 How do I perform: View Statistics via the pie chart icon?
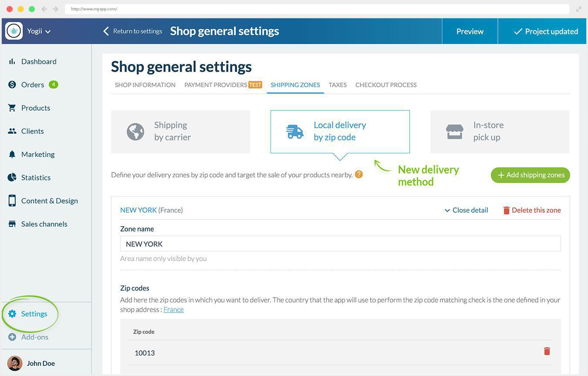pyautogui.click(x=12, y=177)
